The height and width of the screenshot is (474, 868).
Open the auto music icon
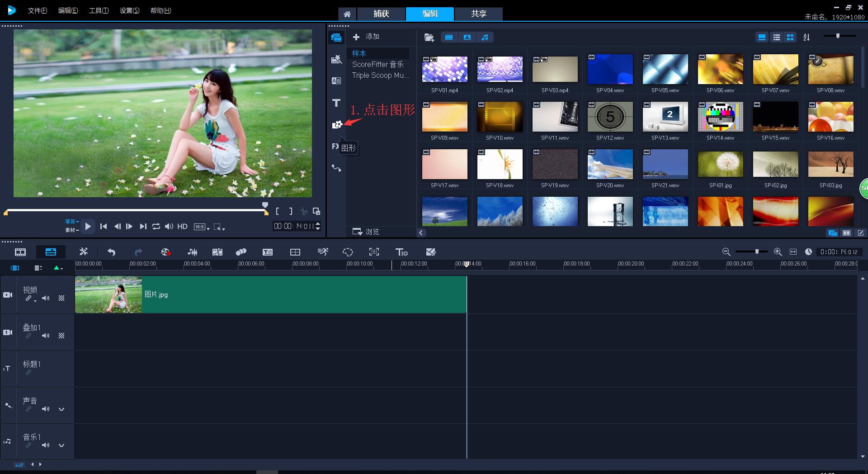tap(217, 252)
